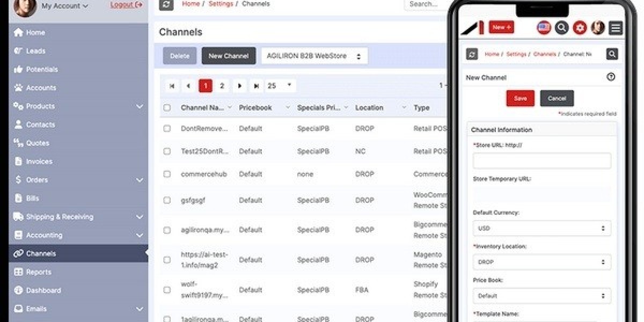
Task: Toggle the select-all checkbox in table header
Action: (x=167, y=108)
